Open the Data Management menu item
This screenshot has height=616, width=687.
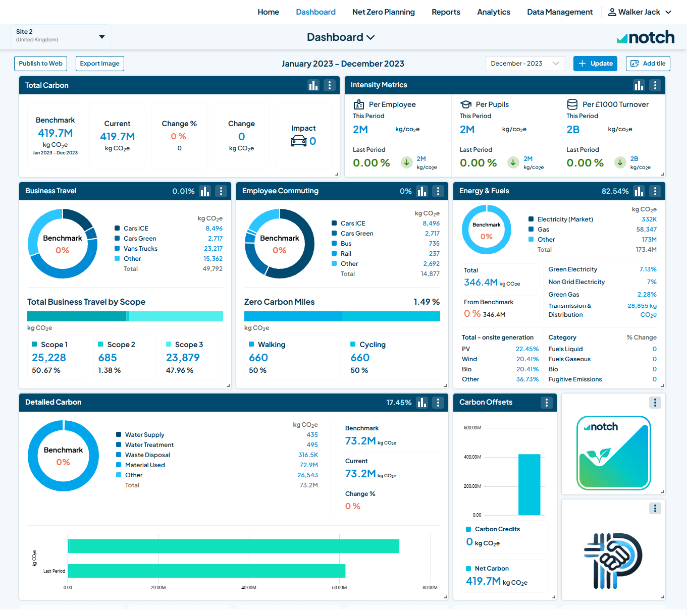click(x=559, y=12)
